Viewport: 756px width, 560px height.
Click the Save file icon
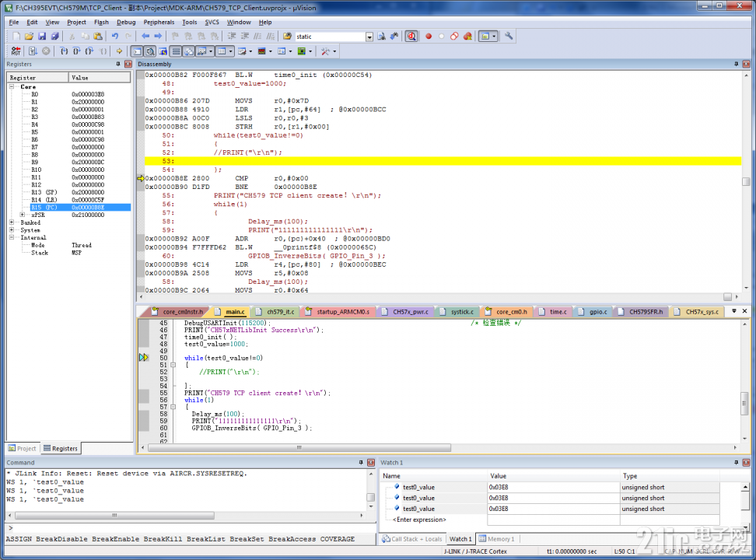click(42, 37)
